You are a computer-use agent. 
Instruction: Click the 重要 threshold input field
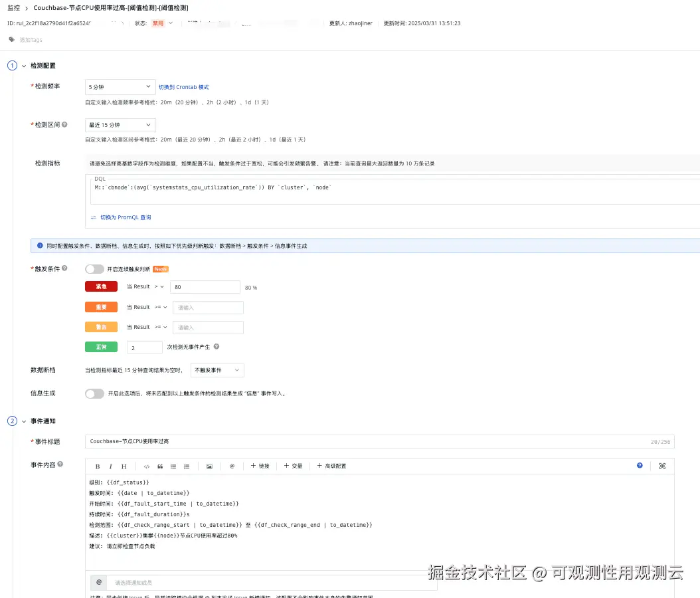[x=208, y=308]
